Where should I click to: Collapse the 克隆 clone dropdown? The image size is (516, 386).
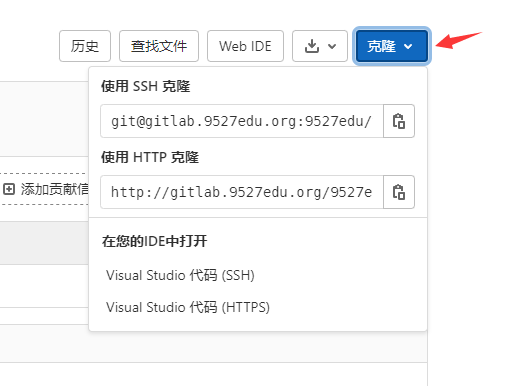point(392,46)
